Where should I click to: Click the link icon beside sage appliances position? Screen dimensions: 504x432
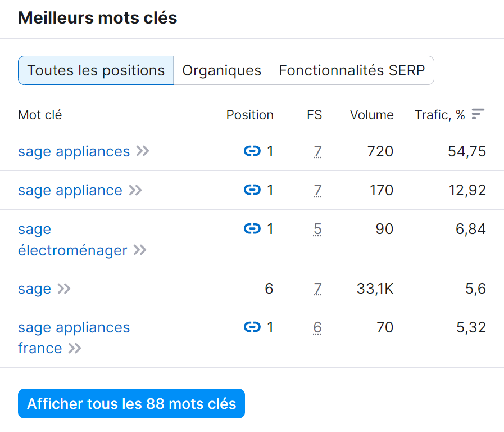click(x=252, y=151)
